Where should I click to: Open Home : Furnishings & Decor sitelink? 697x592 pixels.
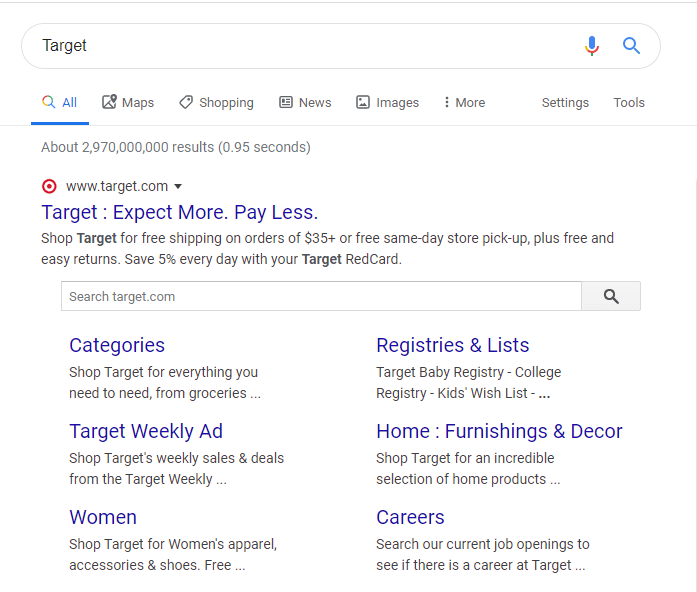pos(499,431)
